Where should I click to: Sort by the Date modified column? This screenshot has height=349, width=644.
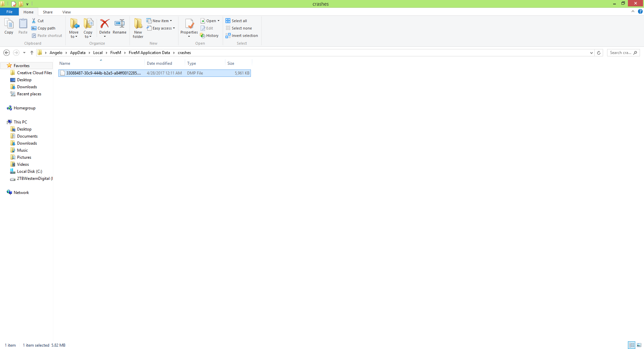[165, 63]
